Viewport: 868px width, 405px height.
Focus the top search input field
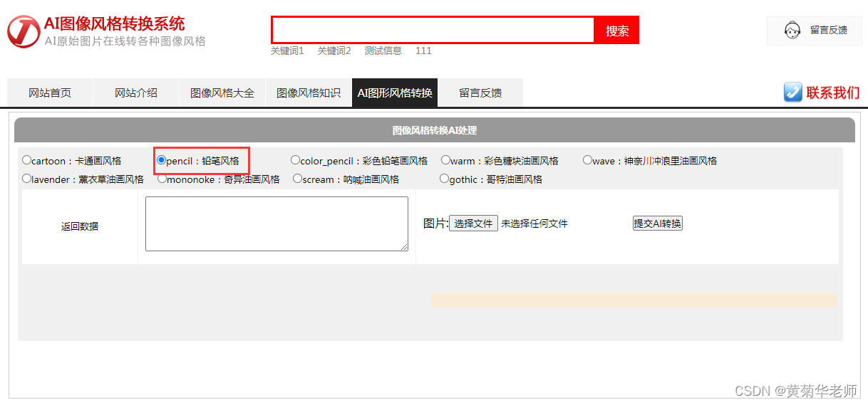pos(433,30)
